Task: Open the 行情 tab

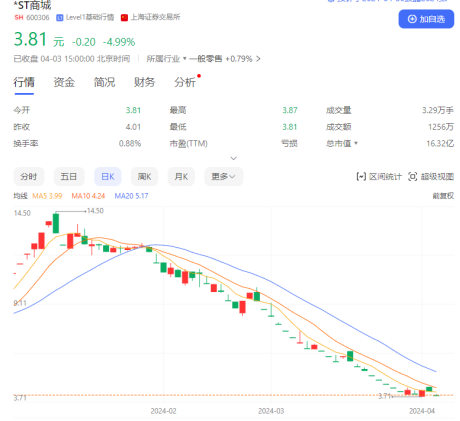Action: coord(24,82)
